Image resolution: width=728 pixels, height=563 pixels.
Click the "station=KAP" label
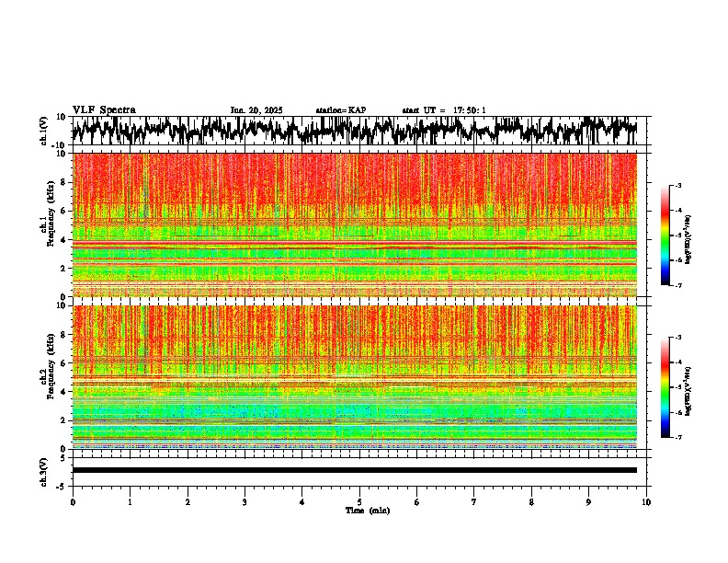click(341, 110)
